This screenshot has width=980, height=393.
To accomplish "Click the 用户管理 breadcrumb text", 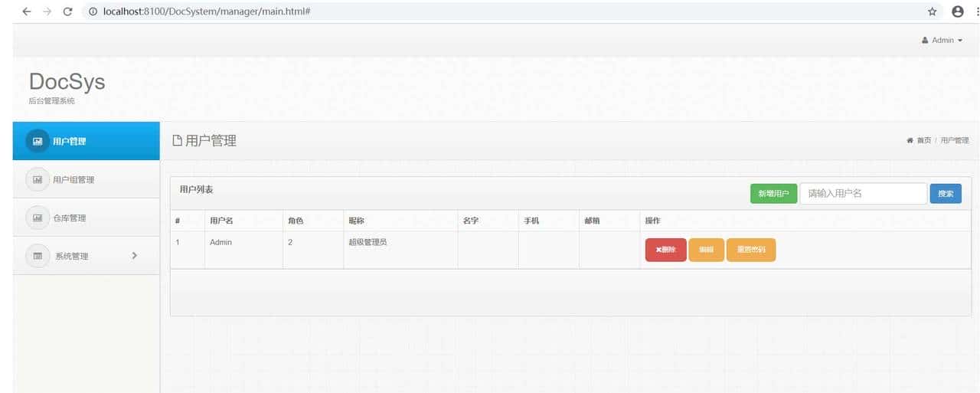I will coord(955,140).
